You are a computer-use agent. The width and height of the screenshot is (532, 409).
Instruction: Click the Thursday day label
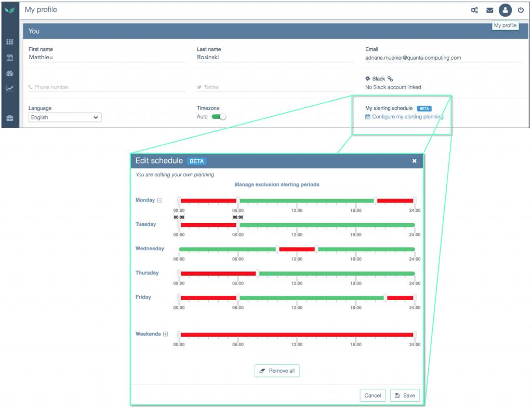pyautogui.click(x=147, y=273)
